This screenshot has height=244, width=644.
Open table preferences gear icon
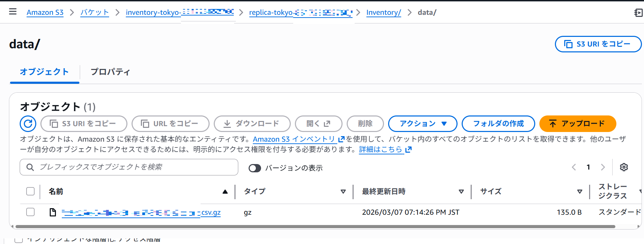(624, 167)
